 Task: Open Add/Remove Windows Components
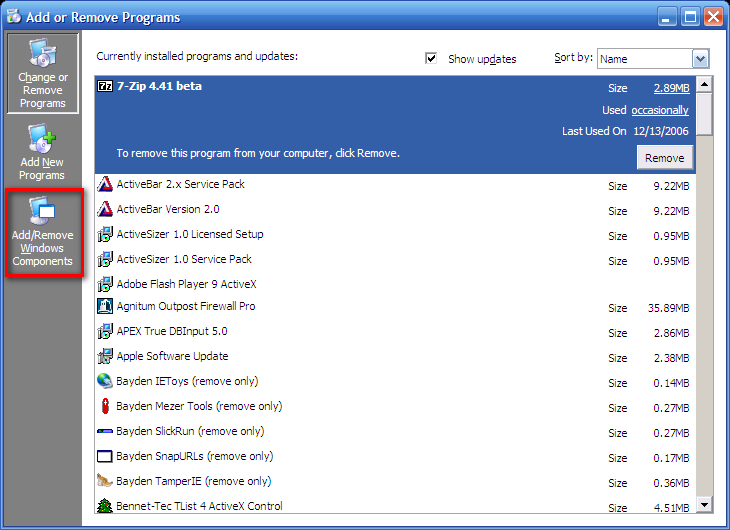coord(42,234)
